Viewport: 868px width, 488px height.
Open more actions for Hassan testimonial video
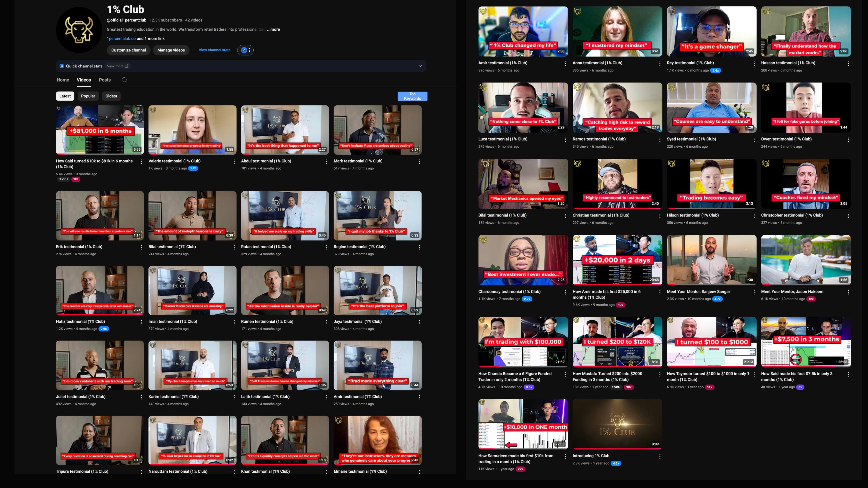point(849,63)
